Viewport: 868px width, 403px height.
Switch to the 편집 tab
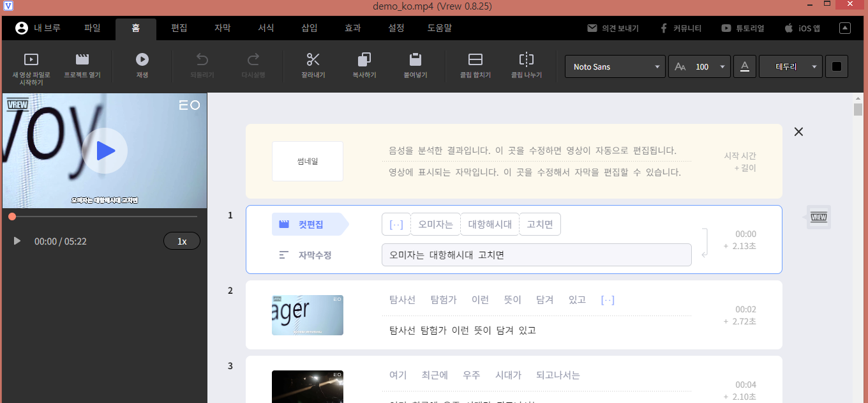pyautogui.click(x=179, y=28)
